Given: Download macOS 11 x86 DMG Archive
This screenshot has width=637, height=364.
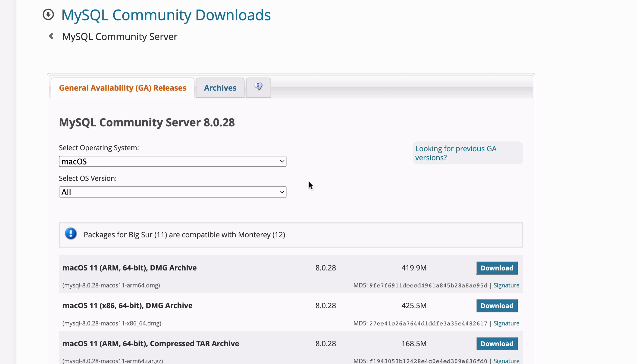Looking at the screenshot, I should (497, 306).
